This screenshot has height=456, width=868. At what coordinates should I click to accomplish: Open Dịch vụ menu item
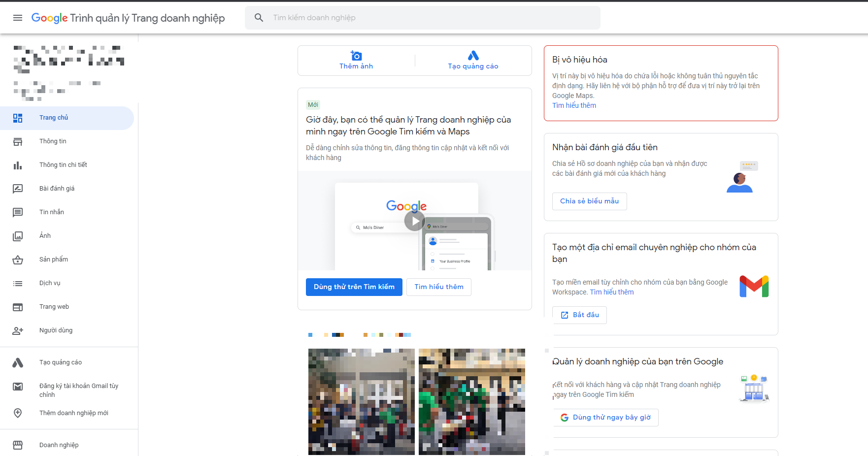(67, 283)
